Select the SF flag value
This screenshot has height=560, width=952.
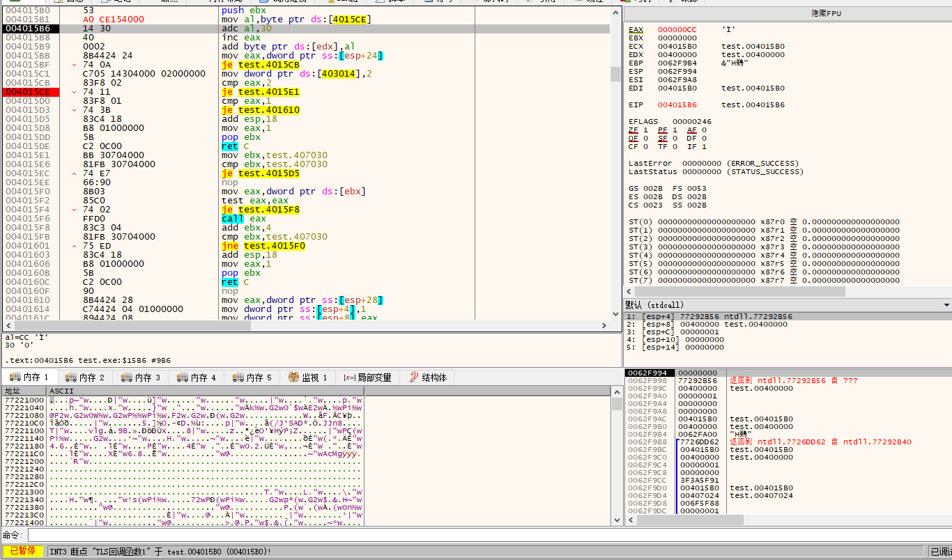click(x=674, y=139)
